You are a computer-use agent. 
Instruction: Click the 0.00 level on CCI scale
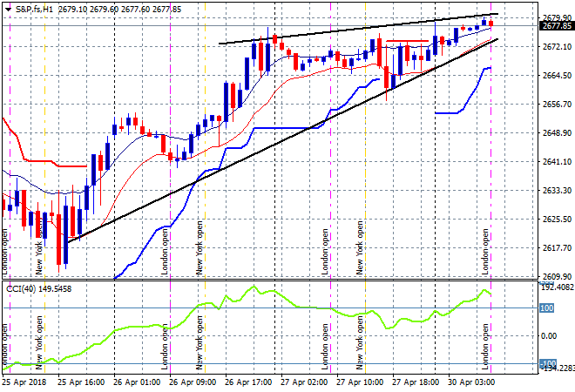pyautogui.click(x=549, y=335)
